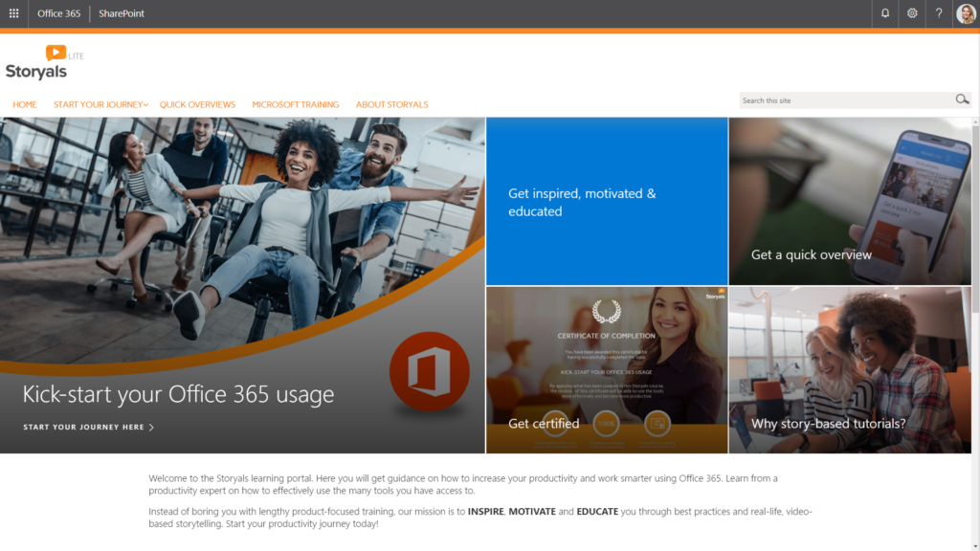The image size is (980, 551).
Task: Click the Storyals Lite logo
Action: coord(44,62)
